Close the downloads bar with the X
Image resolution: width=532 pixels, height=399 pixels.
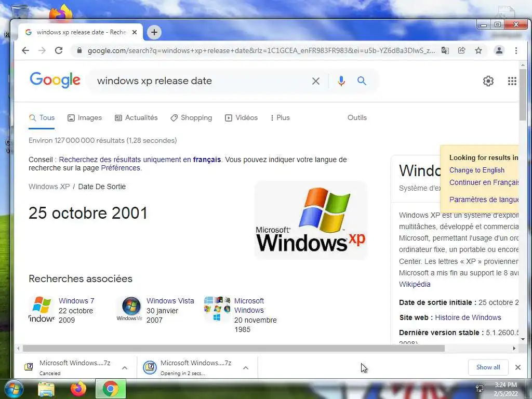point(518,367)
